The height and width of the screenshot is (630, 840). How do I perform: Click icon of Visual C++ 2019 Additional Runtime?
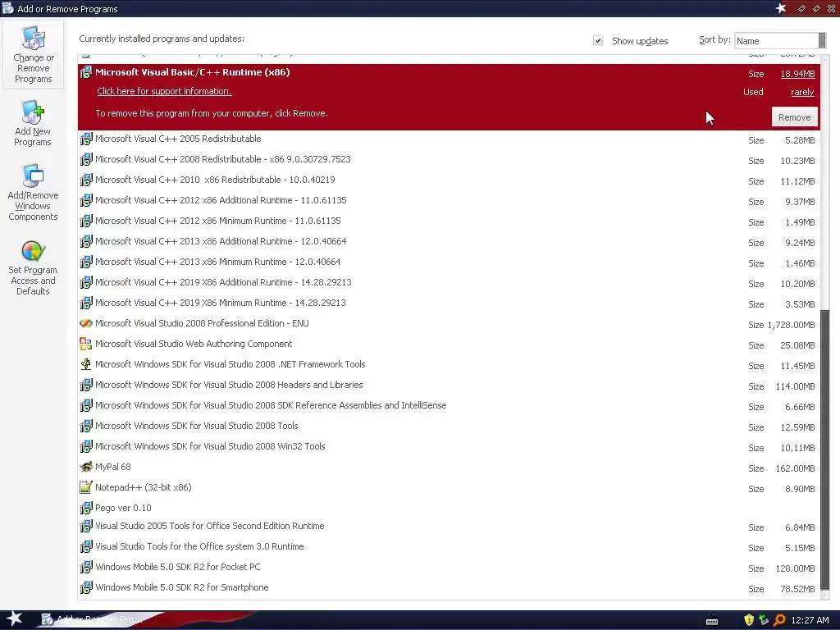(85, 282)
